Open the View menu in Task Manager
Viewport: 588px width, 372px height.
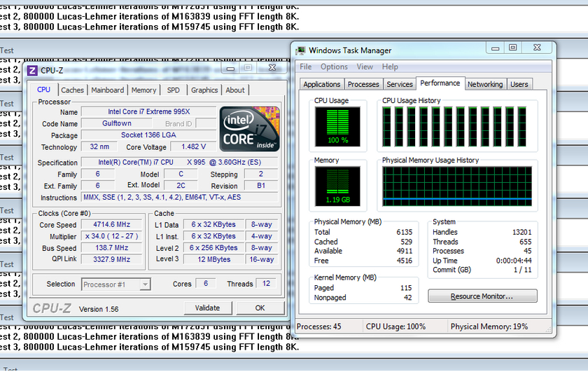(365, 67)
